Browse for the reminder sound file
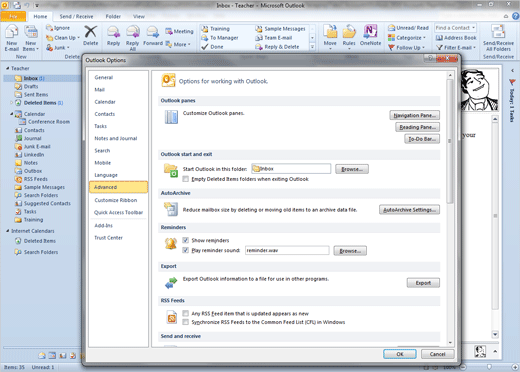Viewport: 520px width, 372px height. coord(350,251)
